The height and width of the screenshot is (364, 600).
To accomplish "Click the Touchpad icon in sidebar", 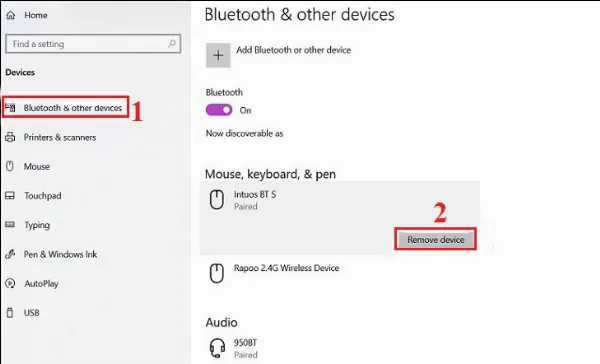I will coord(10,196).
